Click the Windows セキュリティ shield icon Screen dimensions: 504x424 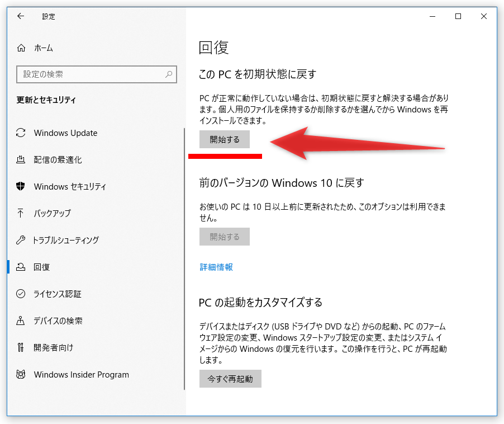pyautogui.click(x=21, y=186)
